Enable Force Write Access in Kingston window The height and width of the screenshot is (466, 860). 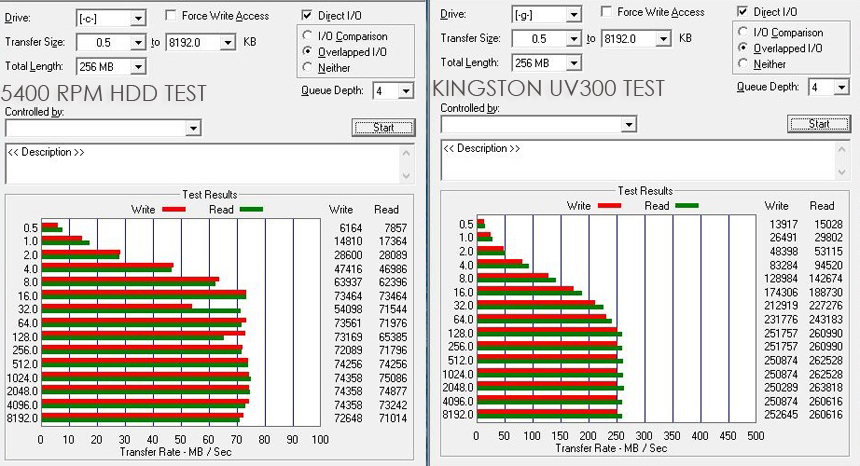click(x=607, y=12)
